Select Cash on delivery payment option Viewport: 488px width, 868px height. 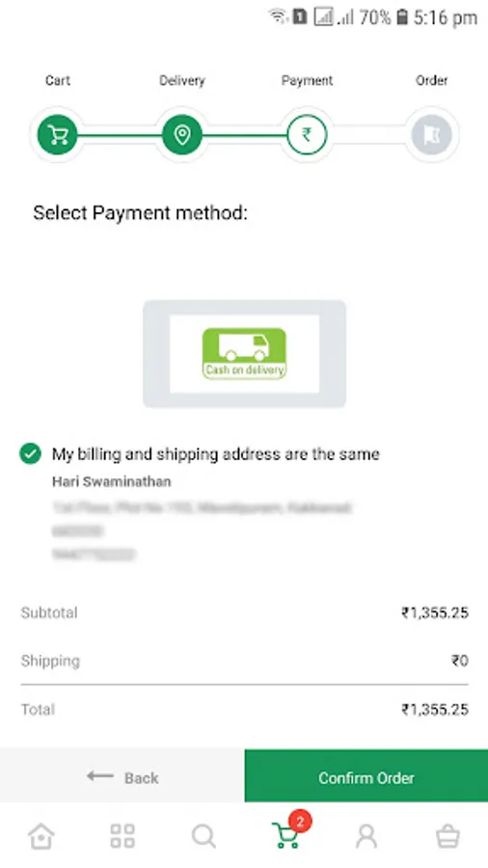click(x=244, y=354)
